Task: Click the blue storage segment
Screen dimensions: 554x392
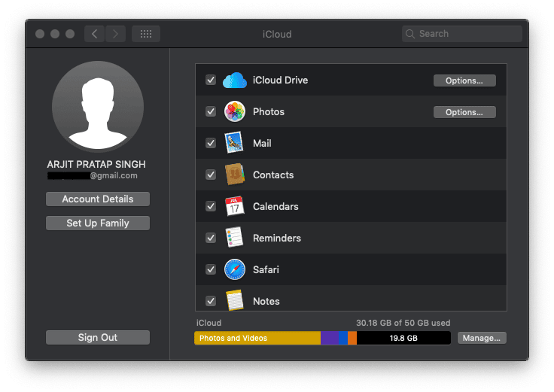Action: [343, 338]
